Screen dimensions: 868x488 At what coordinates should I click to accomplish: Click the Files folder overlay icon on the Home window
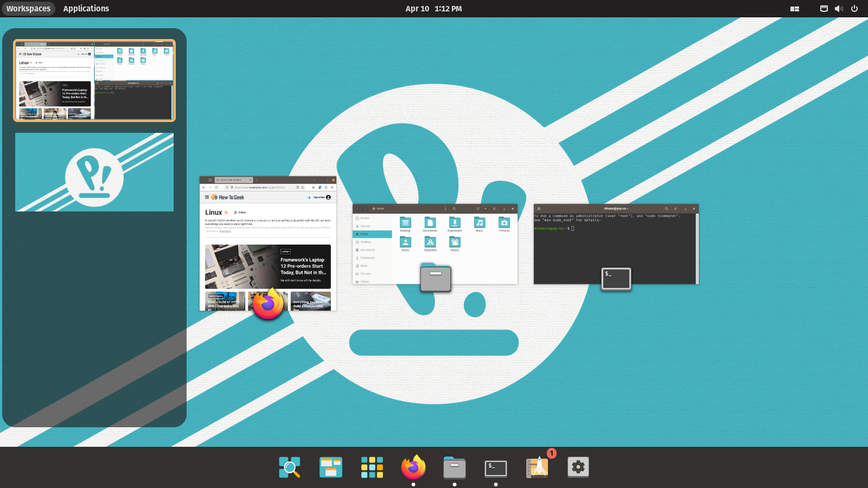click(436, 277)
